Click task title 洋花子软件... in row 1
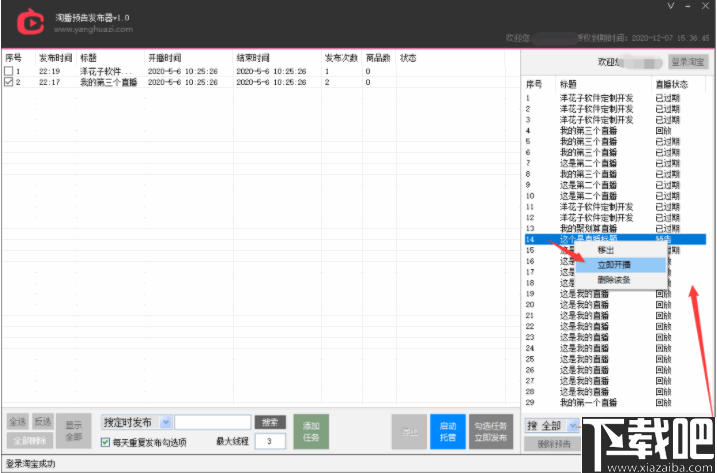This screenshot has width=717, height=473. point(106,71)
